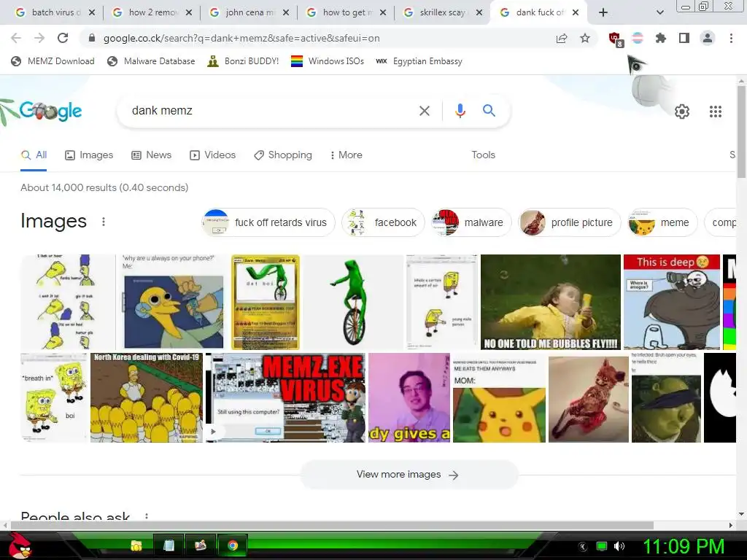This screenshot has width=747, height=560.
Task: Close the 'skrillex scay' tab
Action: tap(479, 12)
